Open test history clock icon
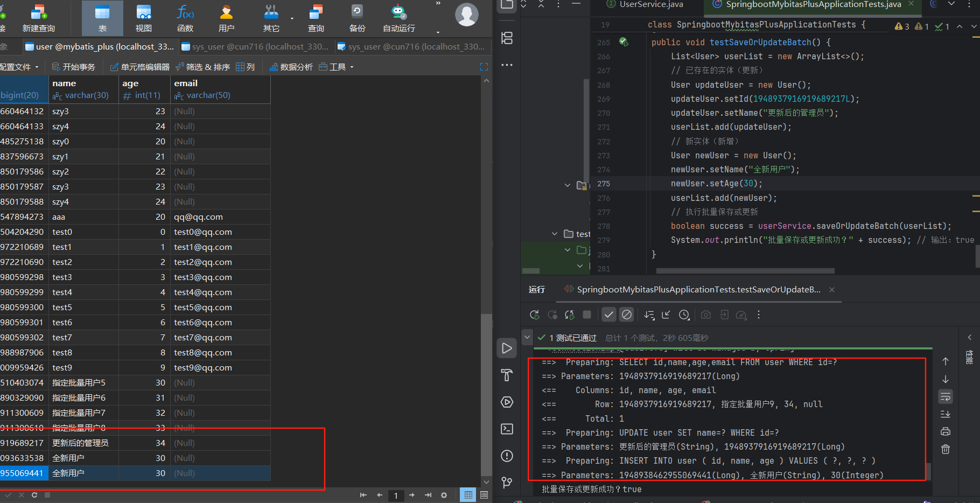Screen dimensions: 980x503 click(684, 315)
